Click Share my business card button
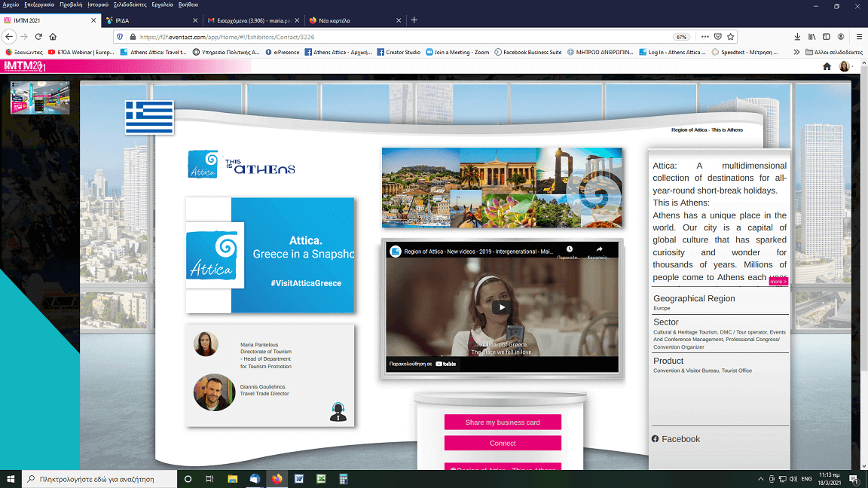 coord(503,422)
